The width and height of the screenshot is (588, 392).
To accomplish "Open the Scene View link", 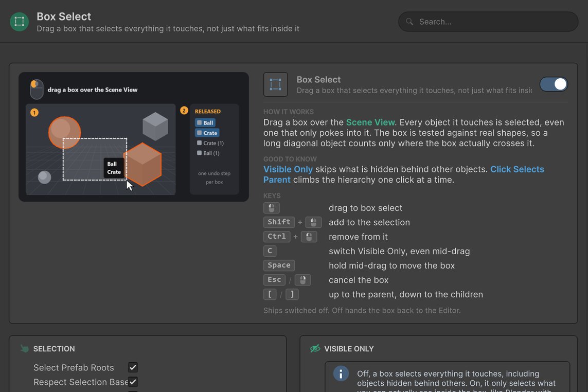I will tap(370, 122).
